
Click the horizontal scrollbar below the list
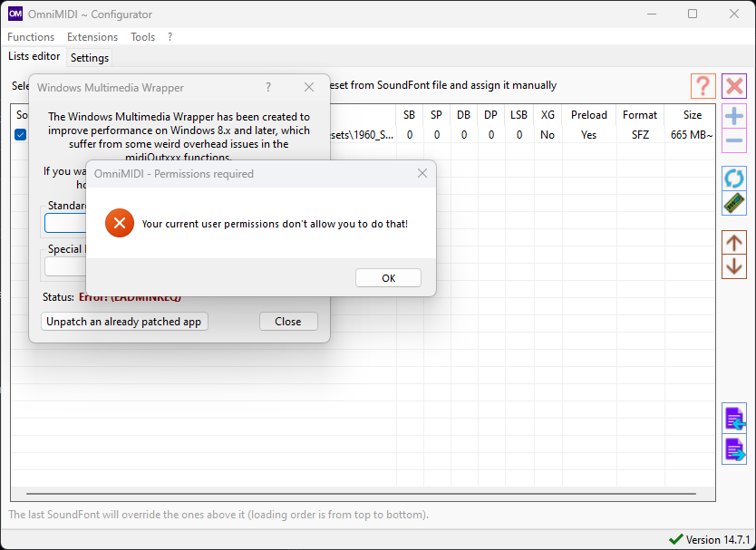pyautogui.click(x=363, y=492)
